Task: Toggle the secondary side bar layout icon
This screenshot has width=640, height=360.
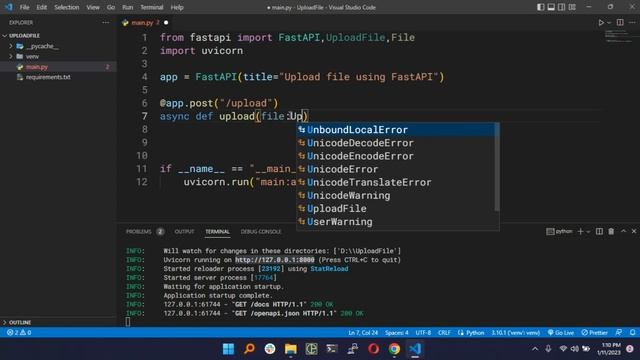Action: point(562,7)
